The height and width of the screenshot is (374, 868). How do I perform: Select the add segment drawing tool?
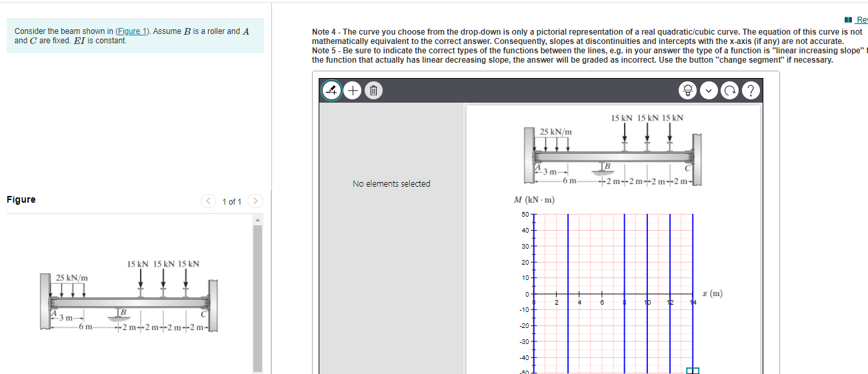tap(332, 89)
